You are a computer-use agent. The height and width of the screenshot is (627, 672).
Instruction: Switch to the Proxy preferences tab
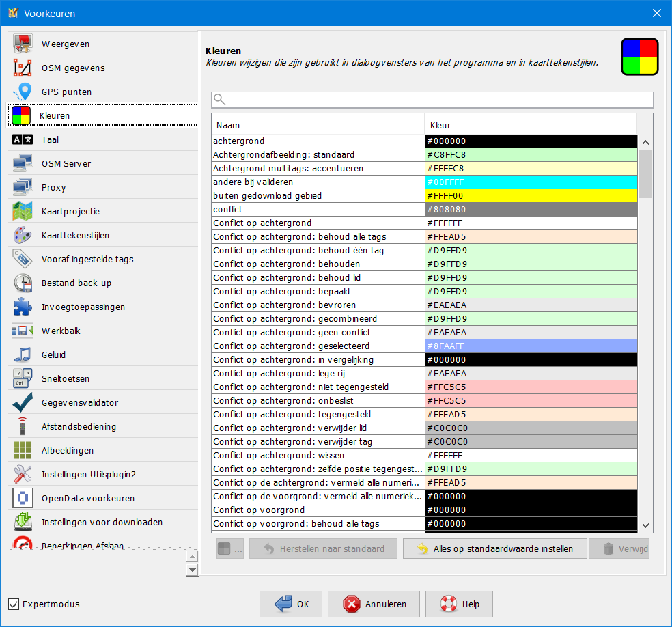(103, 187)
